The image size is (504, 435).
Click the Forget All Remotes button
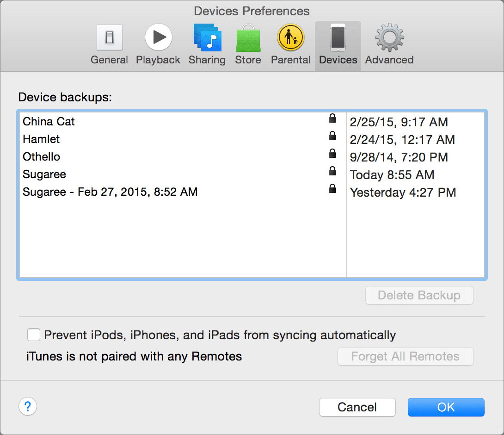click(x=406, y=356)
